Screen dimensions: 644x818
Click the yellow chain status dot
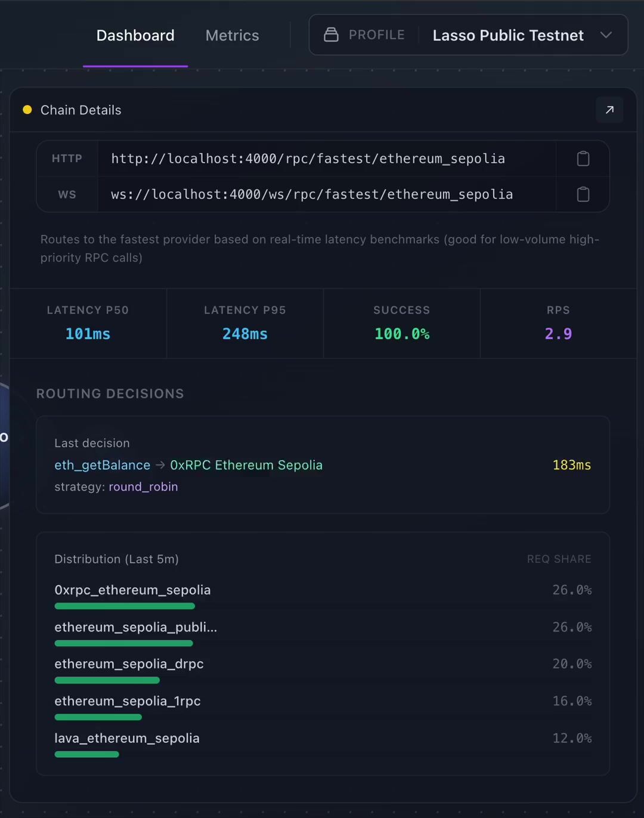click(x=27, y=110)
